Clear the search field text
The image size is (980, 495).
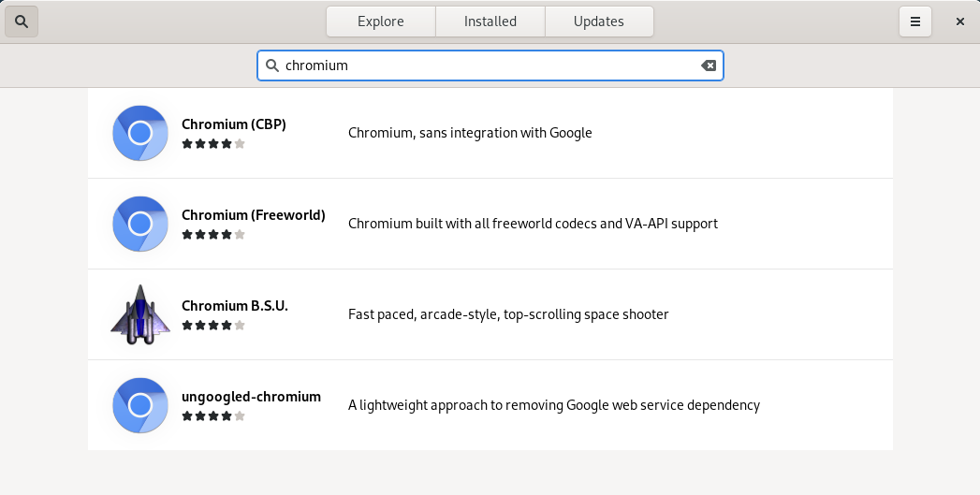tap(709, 66)
